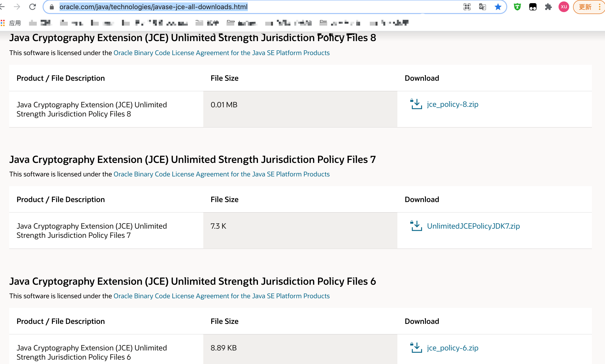Click the site lock security icon

[x=52, y=7]
